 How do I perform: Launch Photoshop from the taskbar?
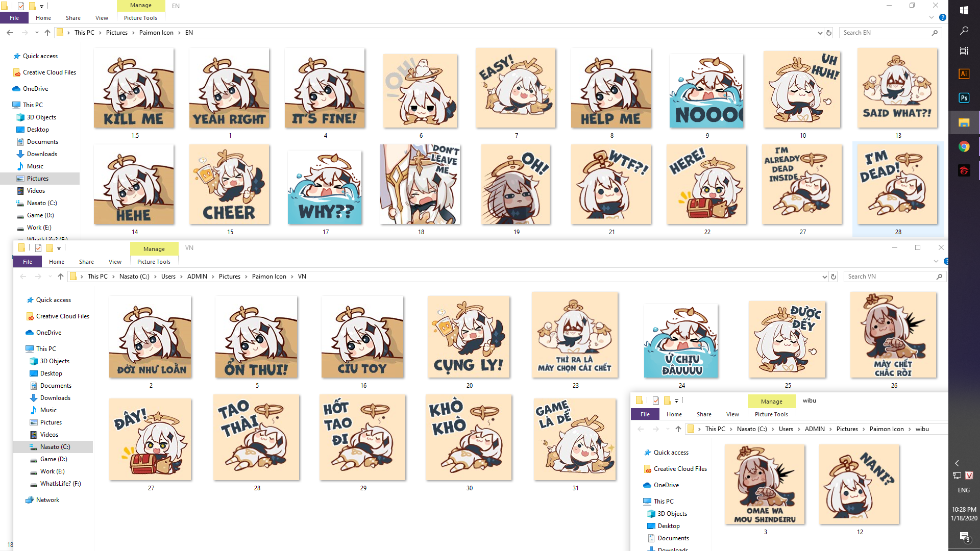click(964, 98)
